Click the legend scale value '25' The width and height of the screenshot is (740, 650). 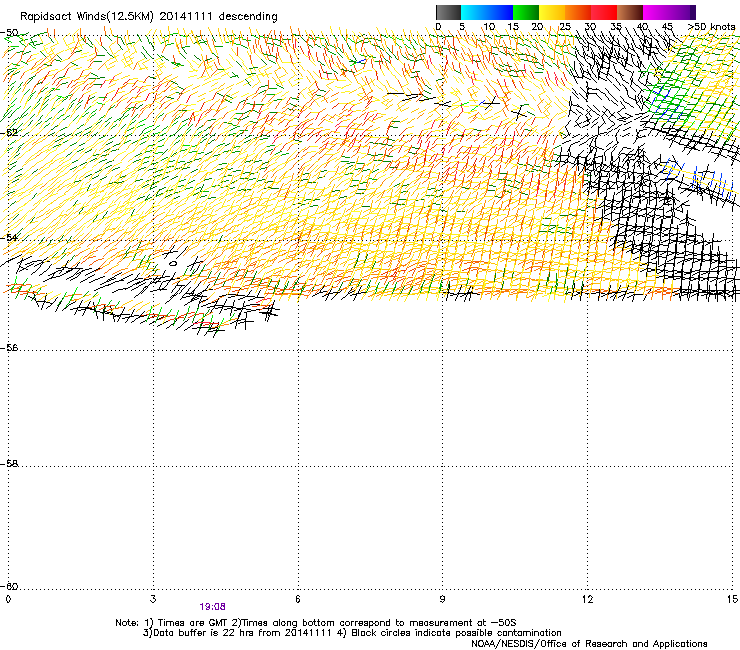565,26
